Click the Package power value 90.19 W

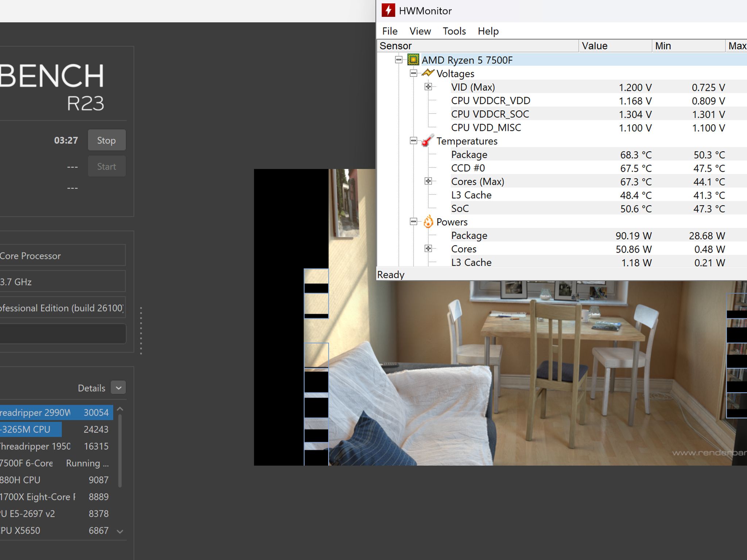click(x=634, y=236)
